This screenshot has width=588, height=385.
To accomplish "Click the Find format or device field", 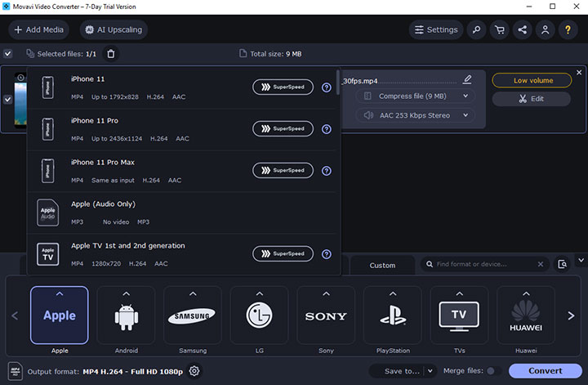I will pos(483,264).
